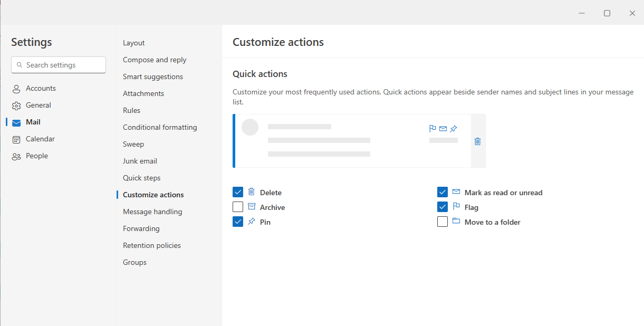Uncheck the Pin quick action checkbox
This screenshot has height=326, width=644.
coord(238,222)
